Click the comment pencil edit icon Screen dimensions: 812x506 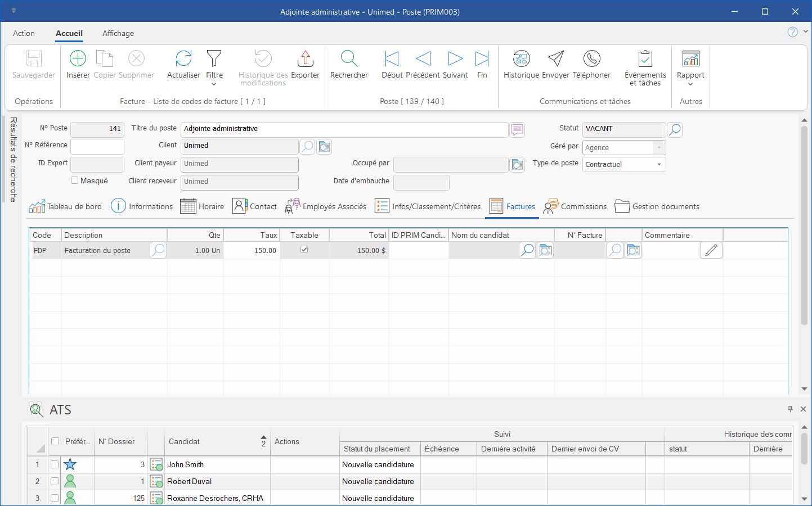[711, 250]
